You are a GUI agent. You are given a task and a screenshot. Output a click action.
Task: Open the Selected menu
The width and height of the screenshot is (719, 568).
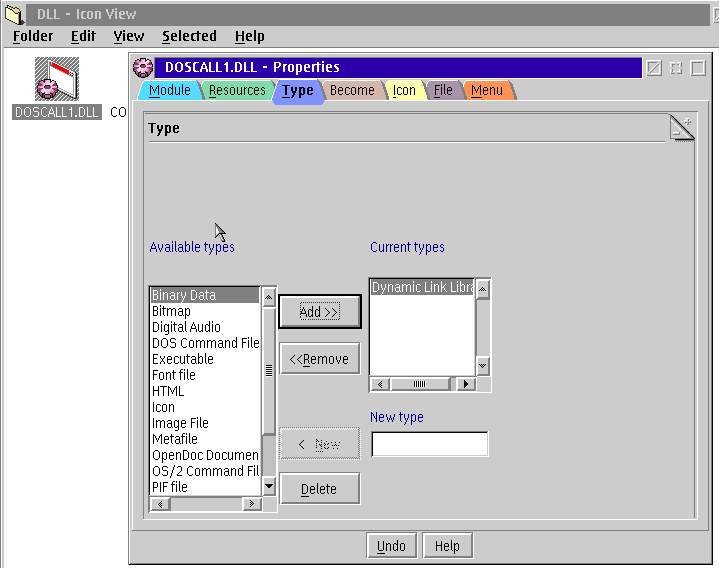pyautogui.click(x=189, y=36)
